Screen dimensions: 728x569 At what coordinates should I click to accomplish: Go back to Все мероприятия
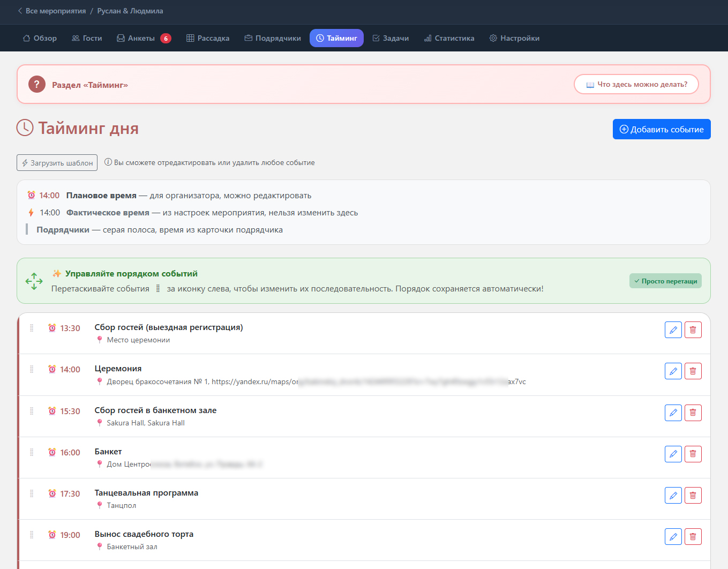(x=51, y=11)
